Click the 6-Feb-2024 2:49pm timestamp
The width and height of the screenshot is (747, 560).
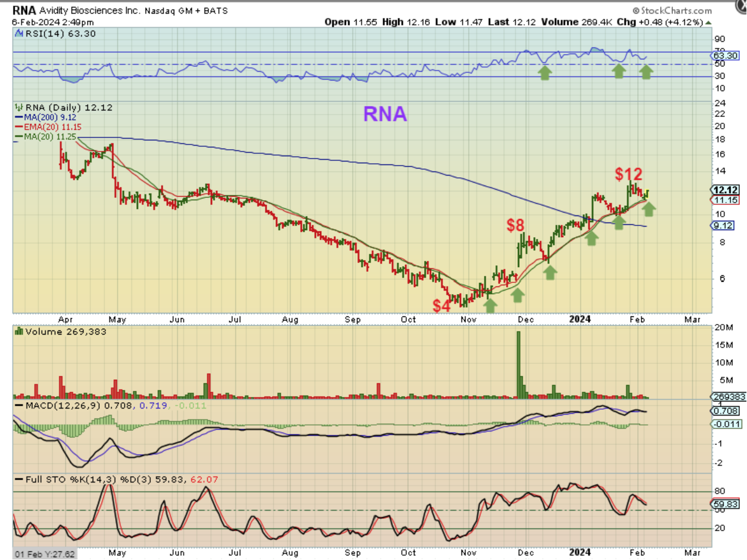pos(52,22)
